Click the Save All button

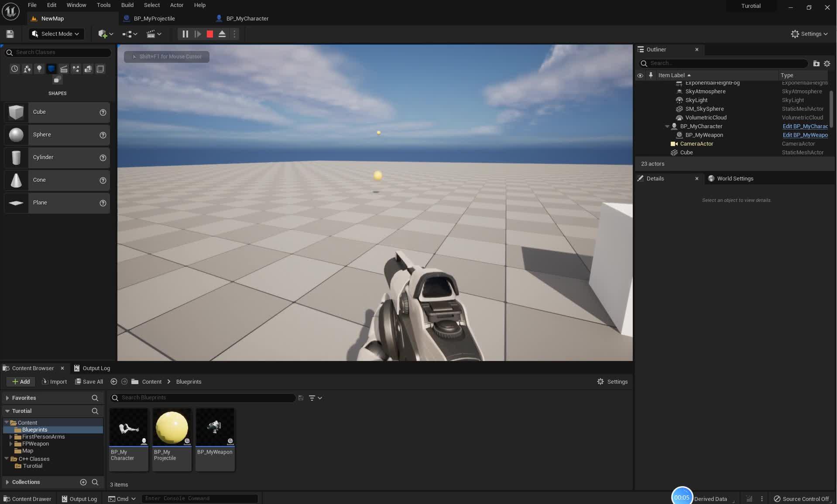click(89, 381)
